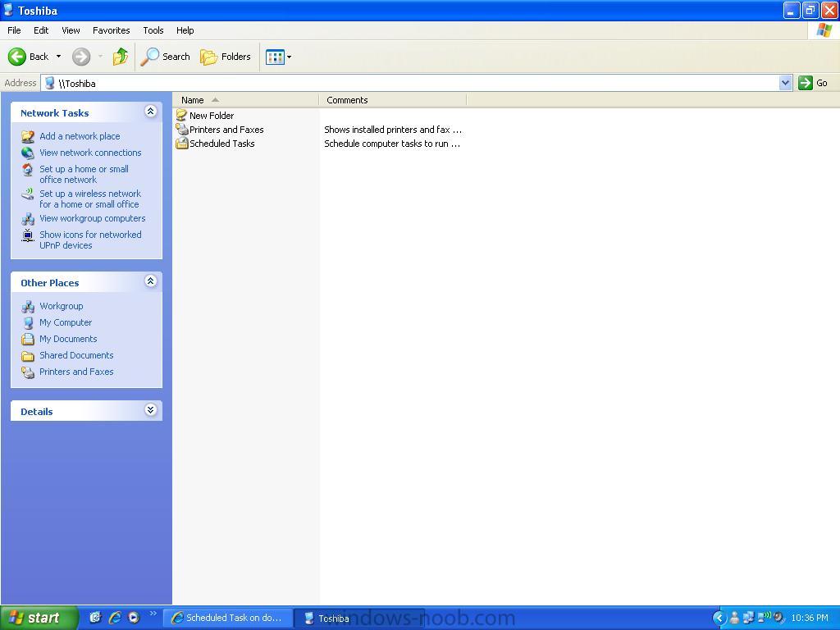Launch Windows Media Player from Quick Launch
840x630 pixels.
click(x=134, y=618)
